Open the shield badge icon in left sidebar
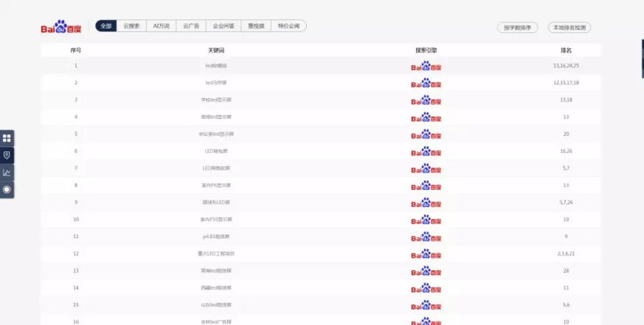 tap(7, 155)
